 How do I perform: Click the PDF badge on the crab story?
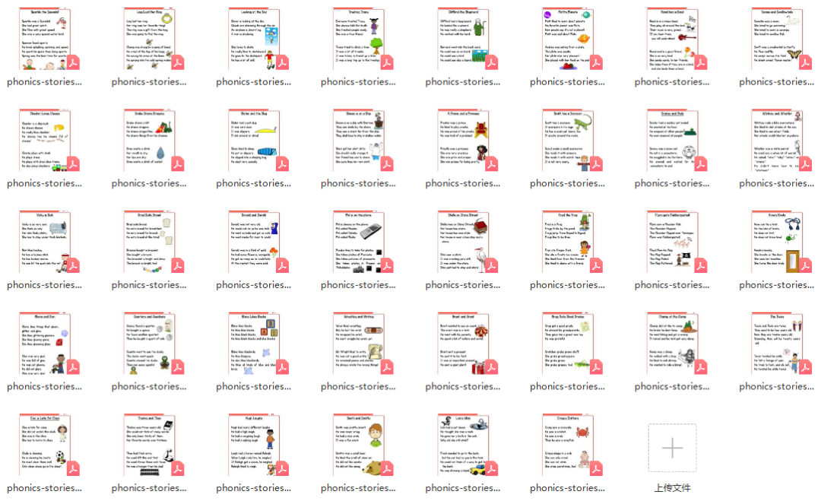point(596,468)
